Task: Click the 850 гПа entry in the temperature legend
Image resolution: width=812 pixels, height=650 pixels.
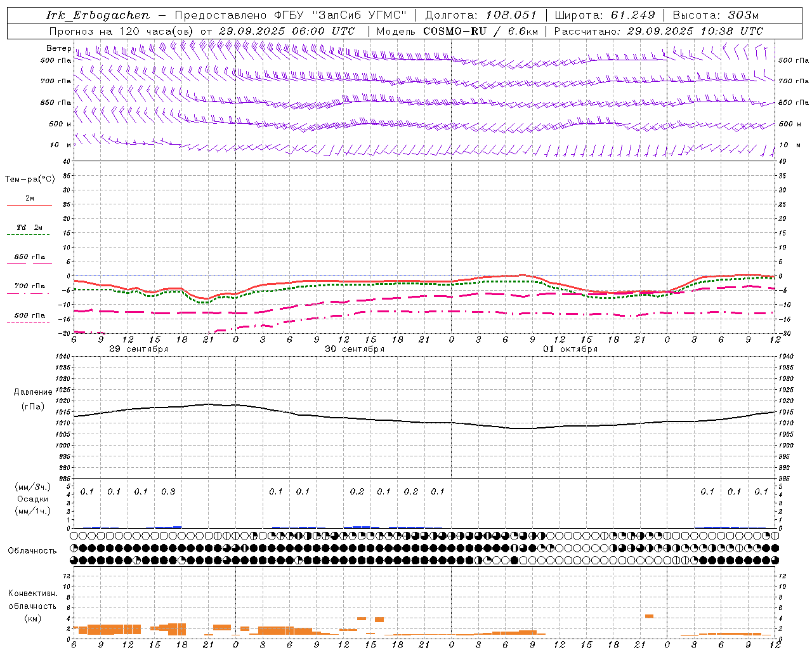Action: pyautogui.click(x=30, y=257)
